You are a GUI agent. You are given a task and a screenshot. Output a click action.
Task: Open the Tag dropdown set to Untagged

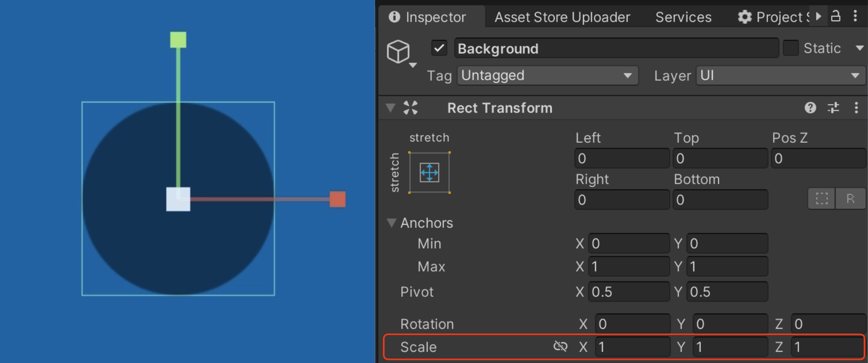[x=547, y=76]
